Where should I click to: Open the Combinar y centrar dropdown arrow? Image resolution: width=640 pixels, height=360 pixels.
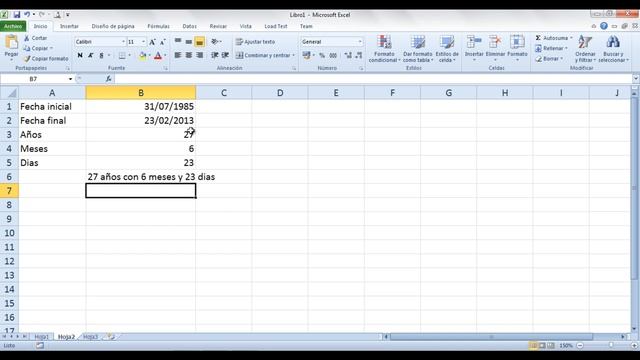[x=293, y=55]
